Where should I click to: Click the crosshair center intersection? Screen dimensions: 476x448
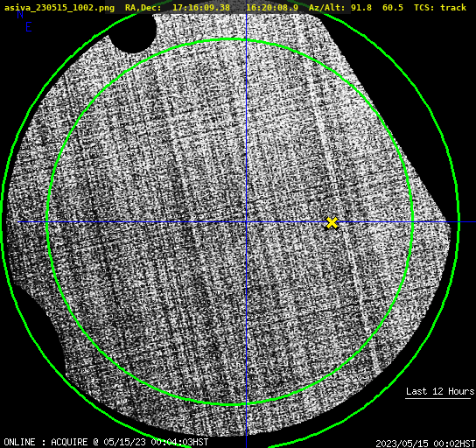(246, 222)
